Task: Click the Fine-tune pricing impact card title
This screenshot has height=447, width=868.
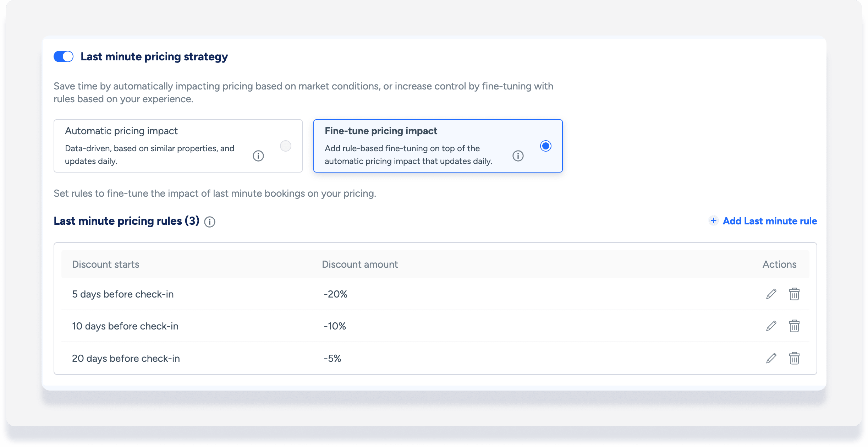Action: coord(381,131)
